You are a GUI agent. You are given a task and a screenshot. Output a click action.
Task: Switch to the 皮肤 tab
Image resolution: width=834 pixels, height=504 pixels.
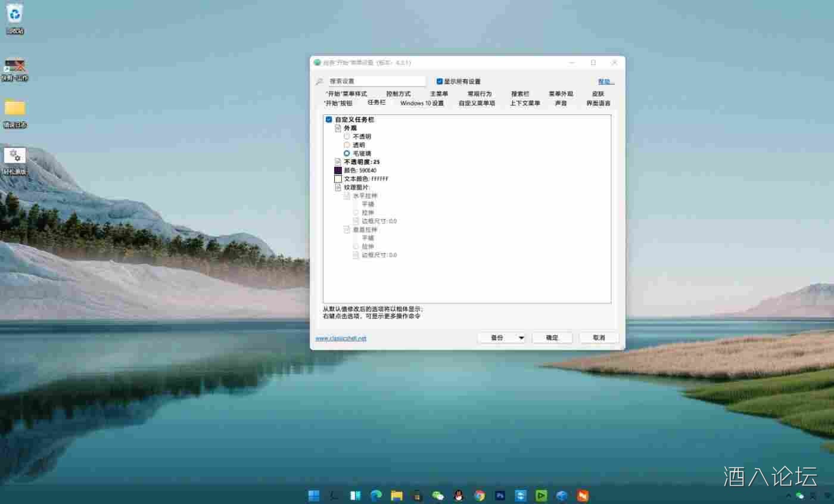598,94
